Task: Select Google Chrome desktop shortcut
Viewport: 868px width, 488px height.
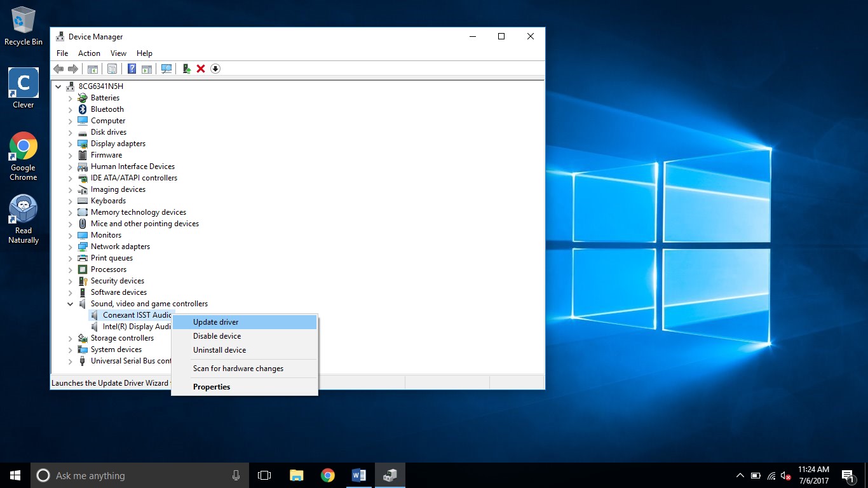Action: pos(24,156)
